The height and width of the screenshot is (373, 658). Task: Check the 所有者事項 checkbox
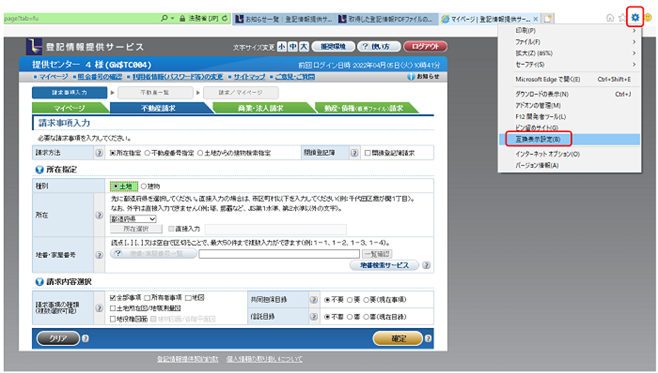147,297
